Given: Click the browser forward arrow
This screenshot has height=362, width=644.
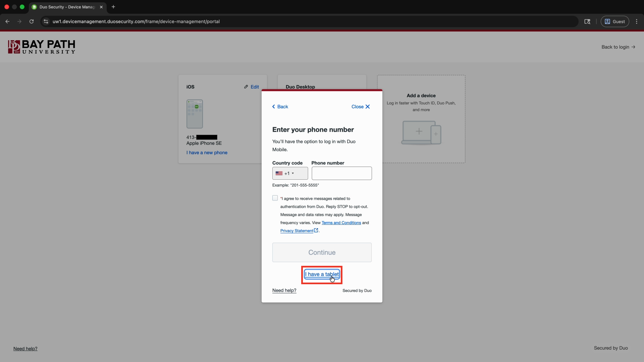Looking at the screenshot, I should point(19,21).
